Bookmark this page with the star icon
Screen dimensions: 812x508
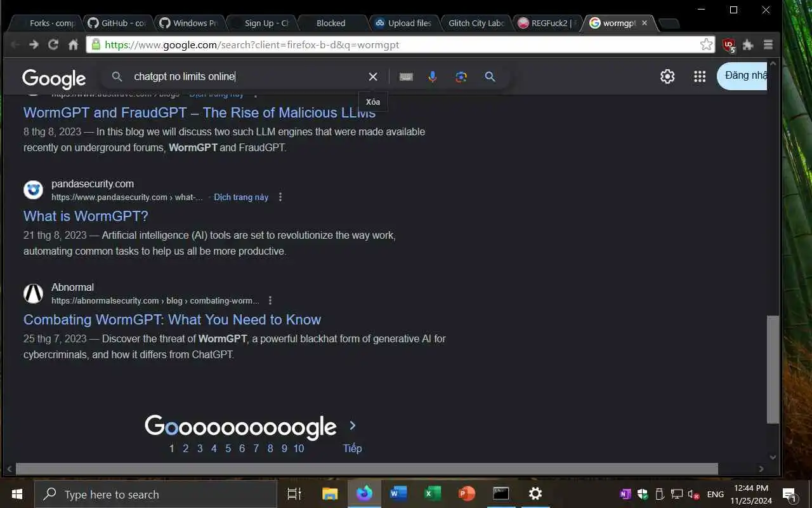coord(706,44)
